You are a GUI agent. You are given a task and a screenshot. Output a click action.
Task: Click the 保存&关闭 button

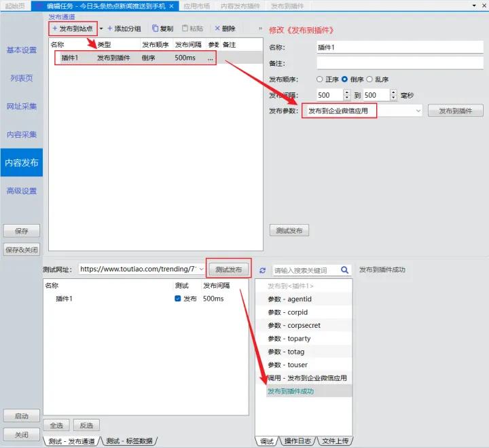click(22, 249)
